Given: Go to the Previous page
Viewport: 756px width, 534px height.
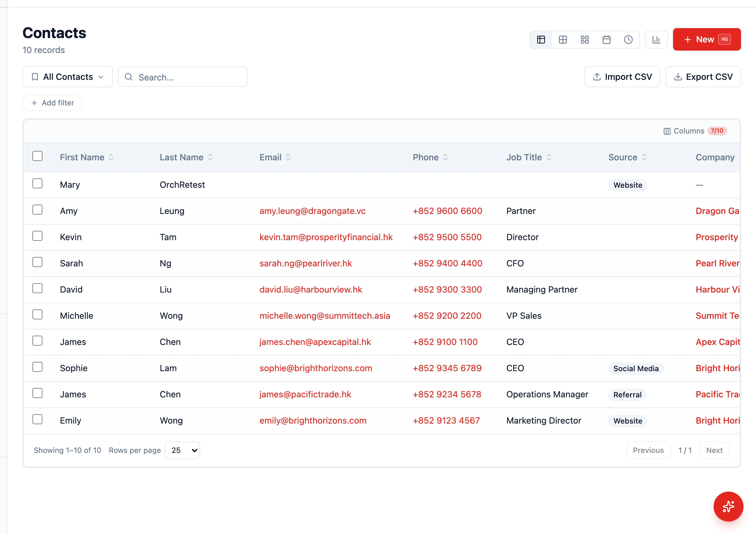Looking at the screenshot, I should (x=648, y=450).
